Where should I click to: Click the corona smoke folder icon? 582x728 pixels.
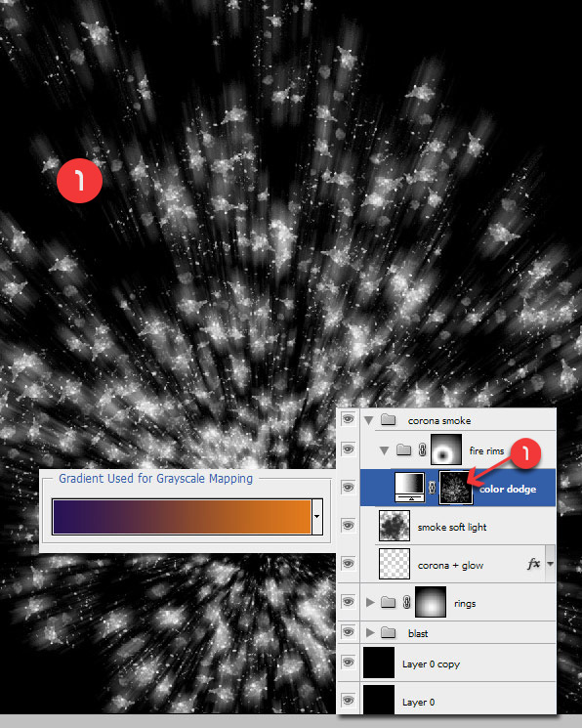pyautogui.click(x=388, y=420)
